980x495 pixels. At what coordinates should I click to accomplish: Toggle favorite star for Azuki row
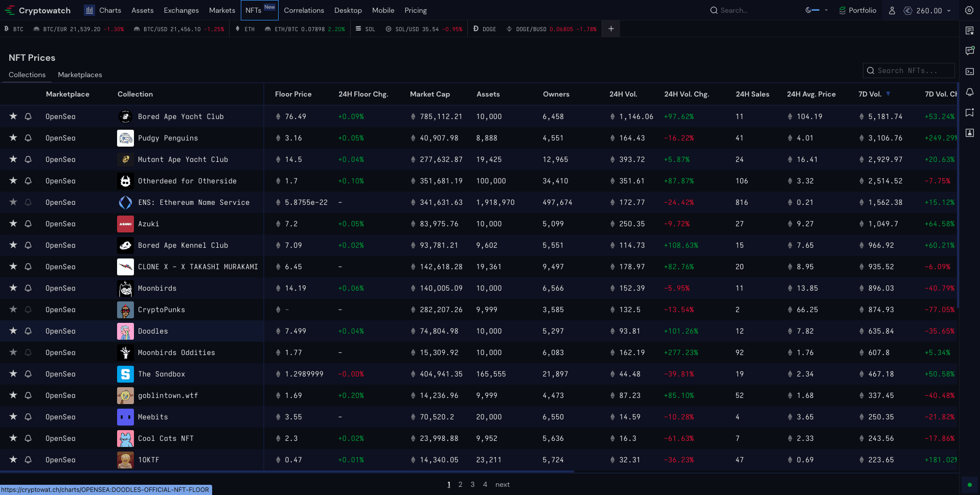tap(13, 224)
